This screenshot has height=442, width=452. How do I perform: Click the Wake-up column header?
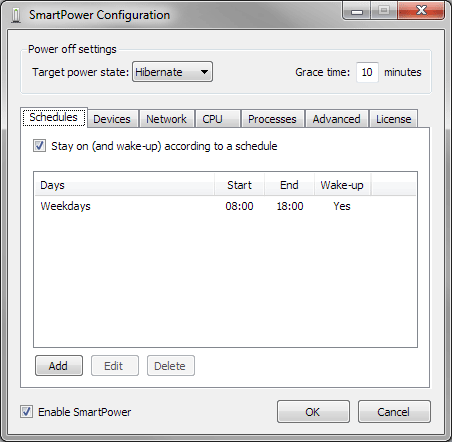[x=342, y=185]
